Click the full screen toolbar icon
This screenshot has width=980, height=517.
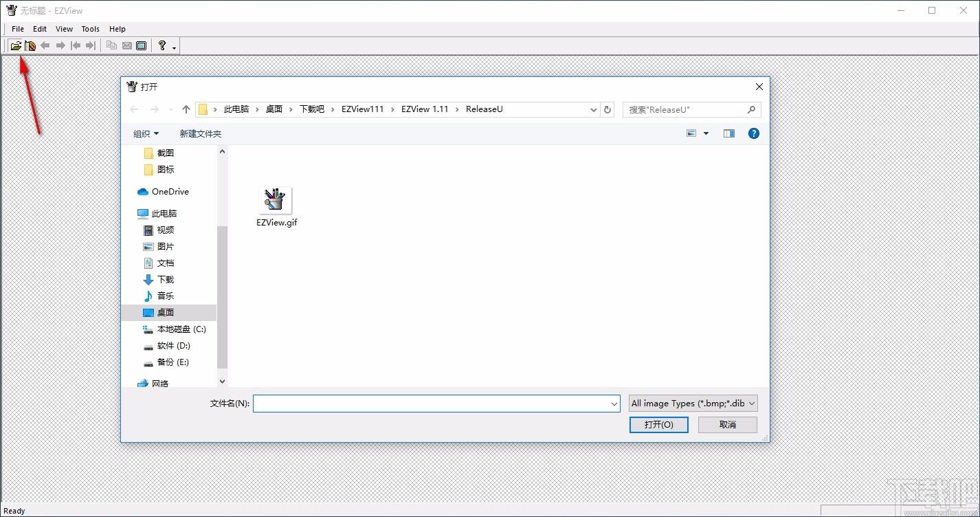click(x=142, y=46)
